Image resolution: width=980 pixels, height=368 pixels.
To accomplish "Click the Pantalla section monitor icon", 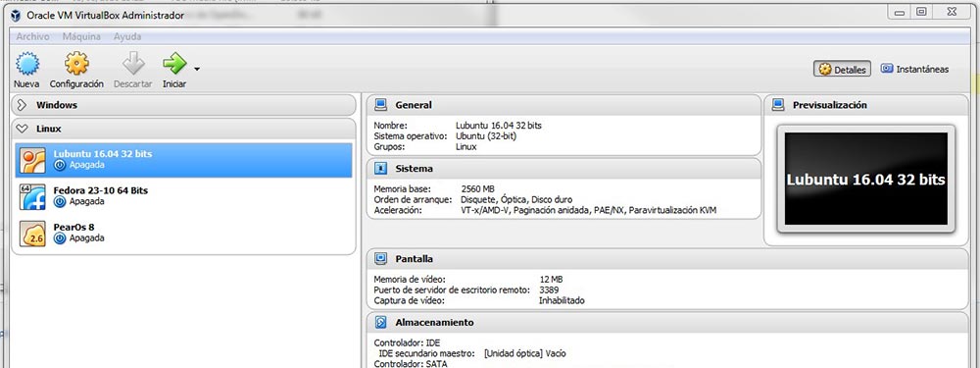I will click(x=380, y=258).
